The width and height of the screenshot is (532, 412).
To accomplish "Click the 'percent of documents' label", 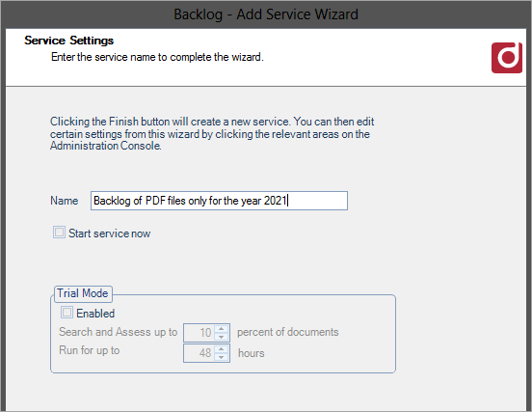I will 288,332.
